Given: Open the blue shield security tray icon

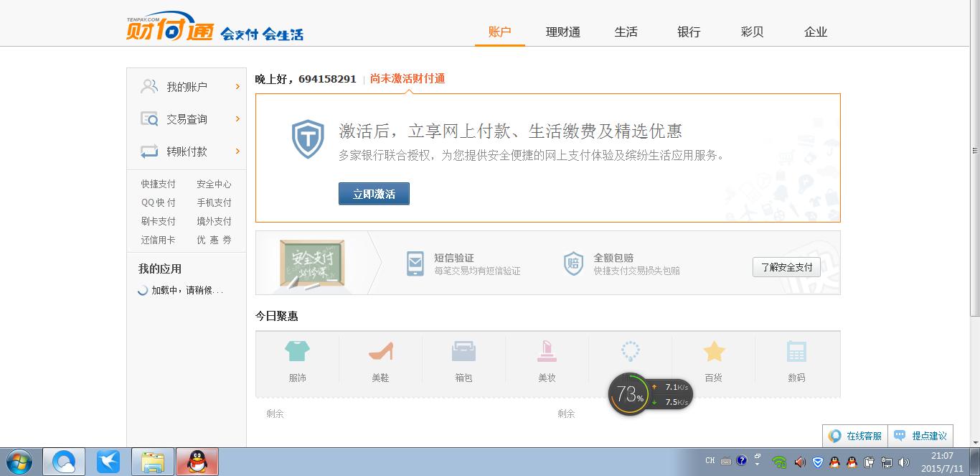Looking at the screenshot, I should (817, 462).
